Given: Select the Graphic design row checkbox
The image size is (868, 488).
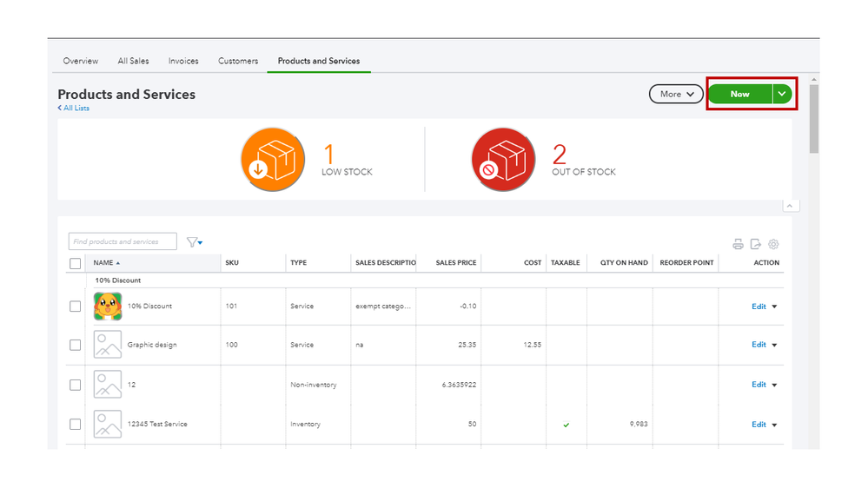Looking at the screenshot, I should [76, 345].
